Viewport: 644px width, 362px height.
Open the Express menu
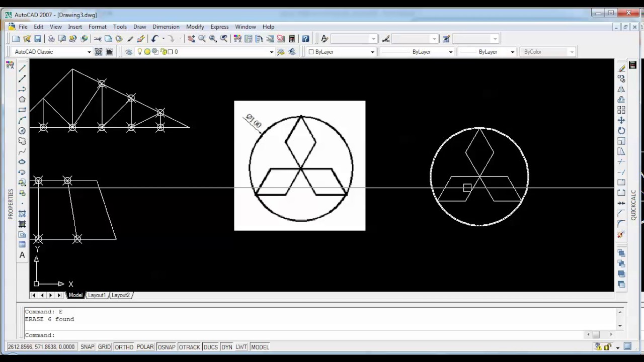click(219, 27)
